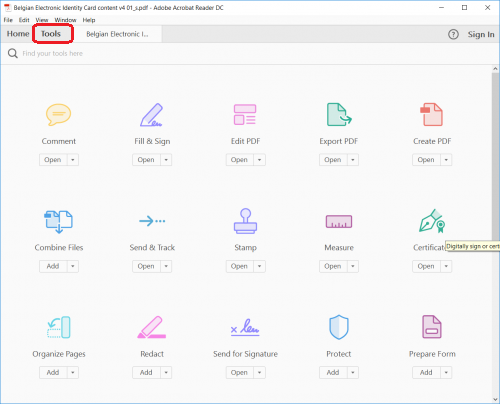Viewport: 500px width, 404px height.
Task: Open the Help menu
Action: [89, 20]
